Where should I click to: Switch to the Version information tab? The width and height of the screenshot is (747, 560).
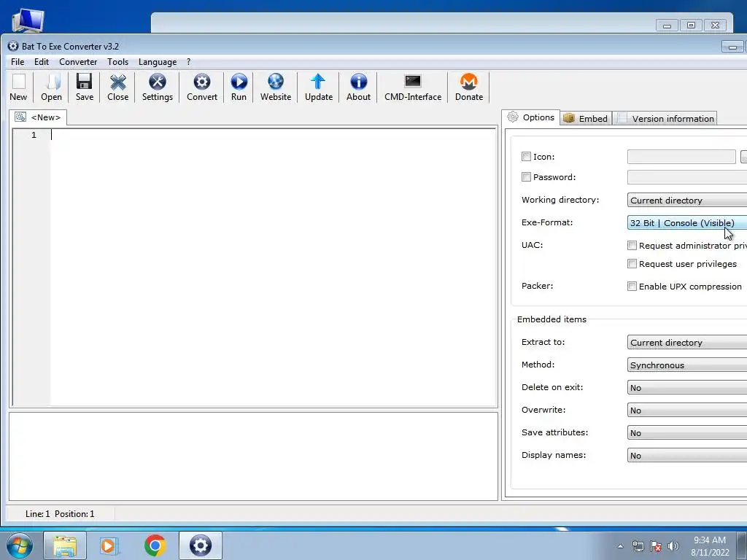[665, 119]
